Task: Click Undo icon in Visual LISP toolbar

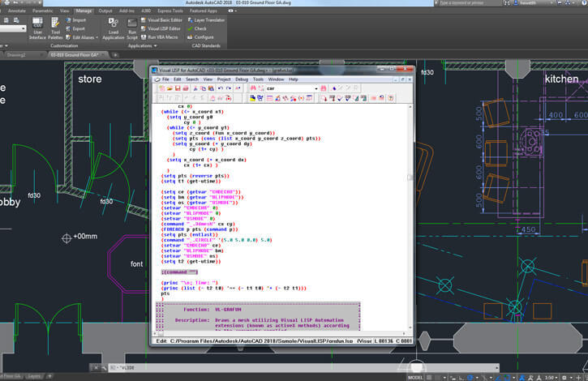Action: pos(221,88)
